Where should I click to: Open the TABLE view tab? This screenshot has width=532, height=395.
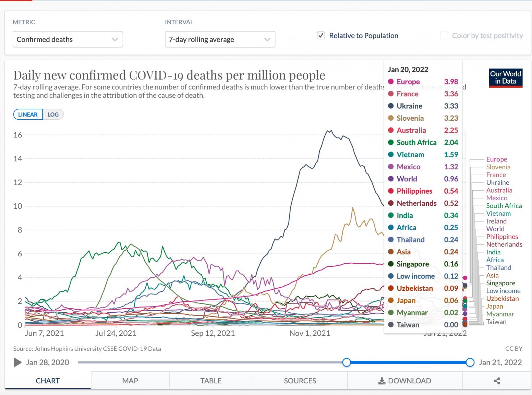[x=211, y=380]
